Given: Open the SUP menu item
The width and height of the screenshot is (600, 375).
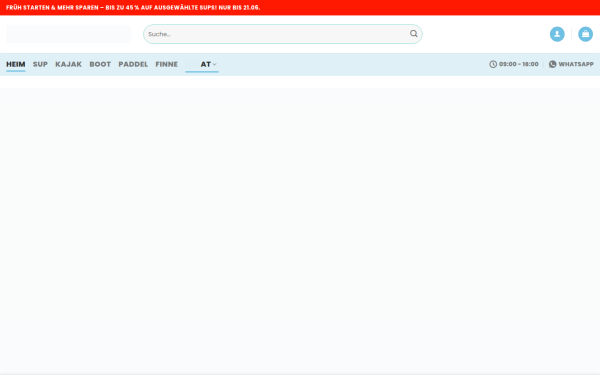Looking at the screenshot, I should click(40, 64).
